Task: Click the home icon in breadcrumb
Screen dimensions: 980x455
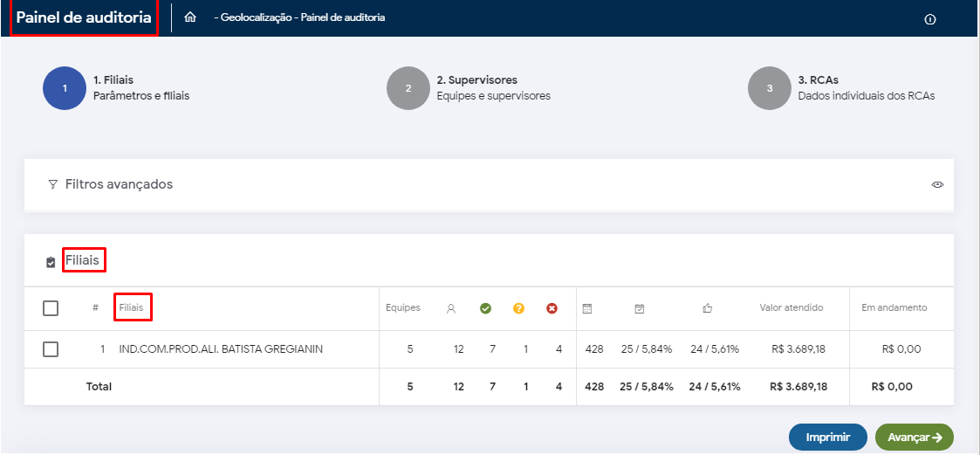Action: (x=190, y=17)
